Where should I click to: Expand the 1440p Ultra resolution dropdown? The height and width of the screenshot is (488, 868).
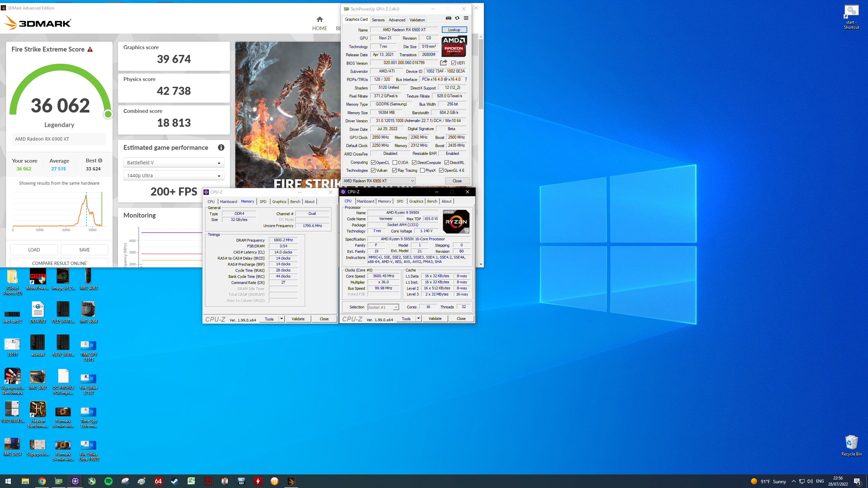point(174,176)
